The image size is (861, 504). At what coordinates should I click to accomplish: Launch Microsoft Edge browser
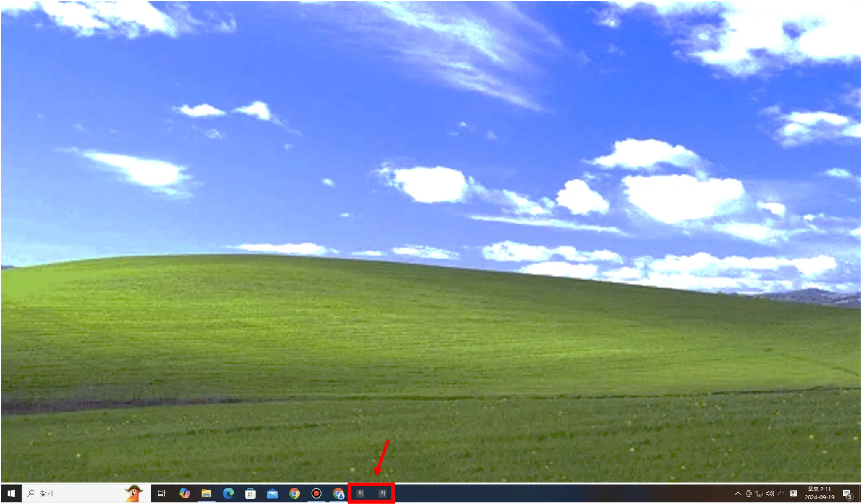point(228,493)
